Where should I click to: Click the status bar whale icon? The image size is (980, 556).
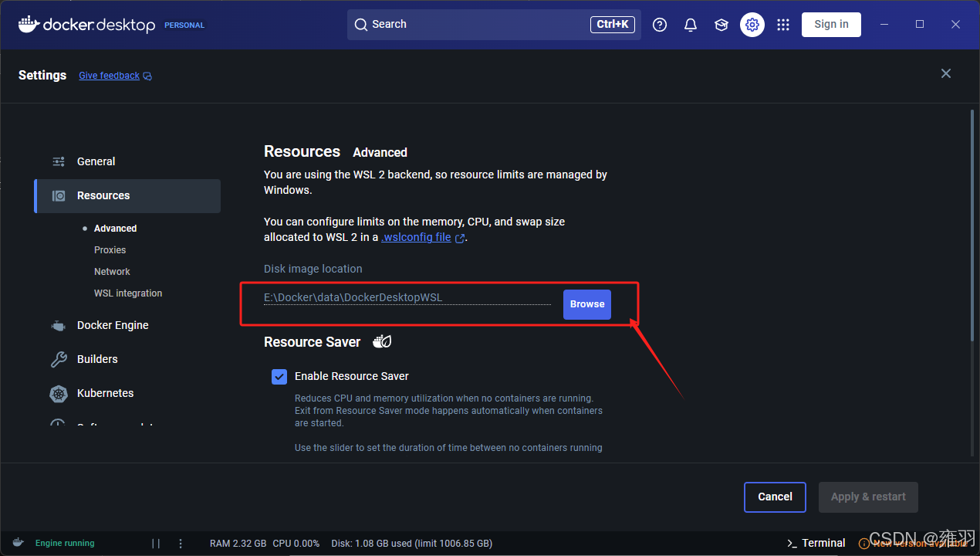(18, 543)
